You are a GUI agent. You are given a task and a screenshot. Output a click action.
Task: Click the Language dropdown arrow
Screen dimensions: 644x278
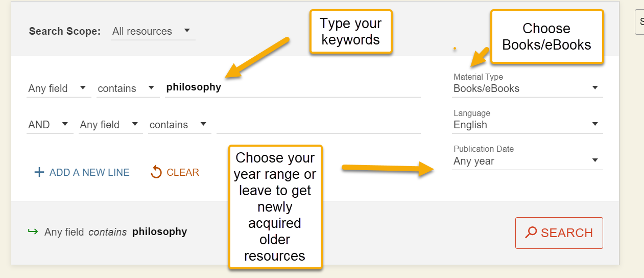pyautogui.click(x=595, y=124)
